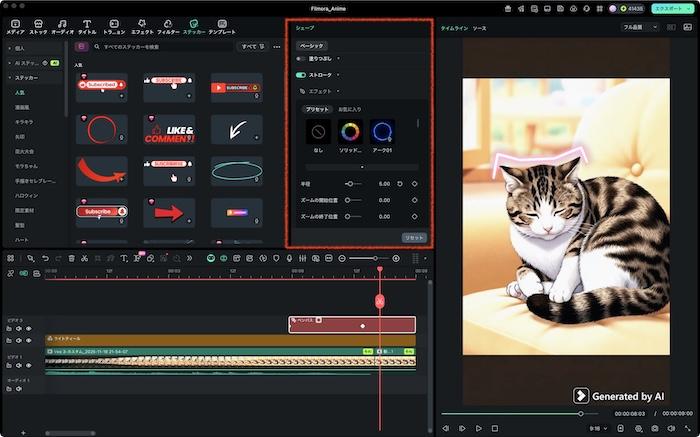Toggle visibility eye icon on ビデオ 3 track
This screenshot has height=437, width=700.
point(28,328)
